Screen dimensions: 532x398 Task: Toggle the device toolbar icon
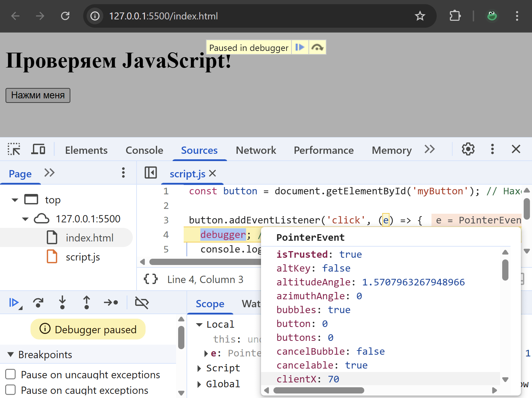click(38, 150)
